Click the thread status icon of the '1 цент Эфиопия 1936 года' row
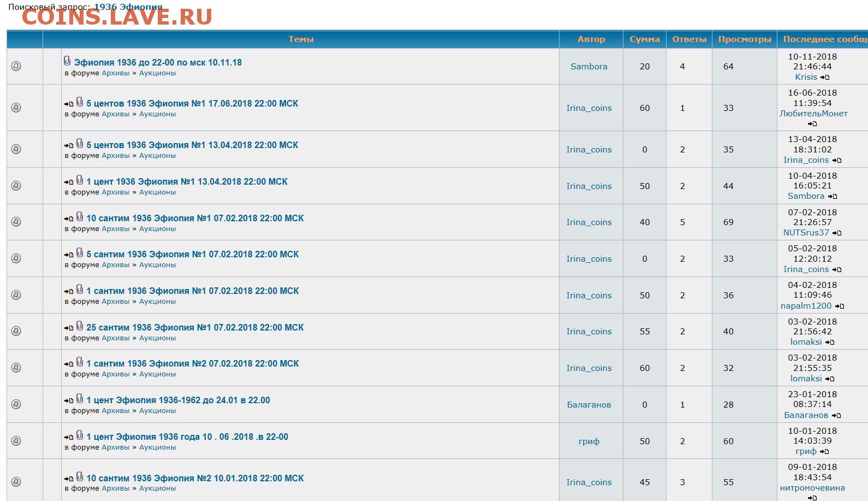868x501 pixels. tap(16, 441)
